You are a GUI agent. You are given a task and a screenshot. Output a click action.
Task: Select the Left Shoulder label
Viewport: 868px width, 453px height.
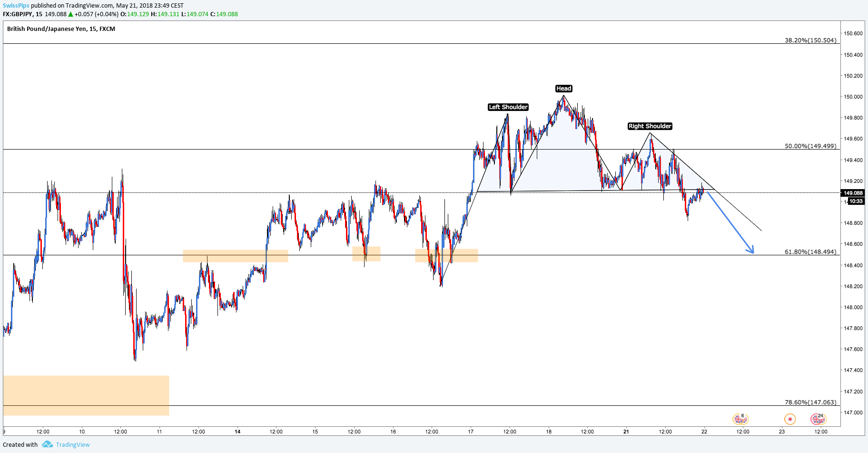click(x=508, y=107)
